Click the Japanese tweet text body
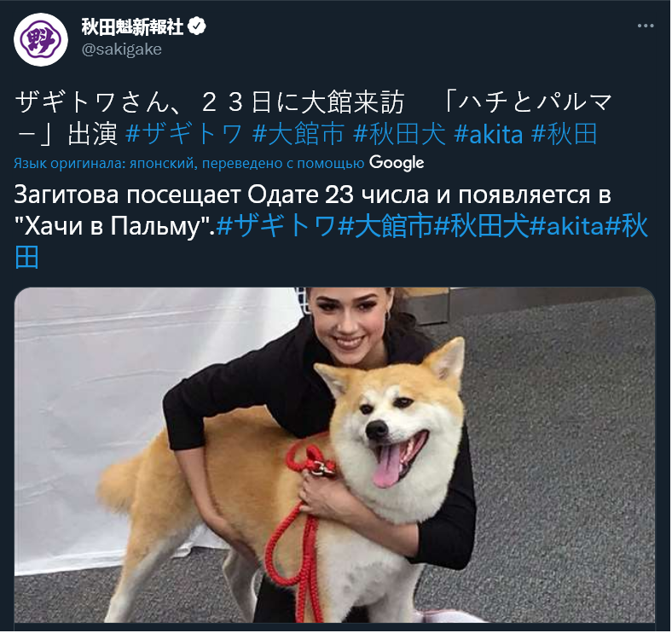Image resolution: width=672 pixels, height=633 pixels. pos(313,118)
